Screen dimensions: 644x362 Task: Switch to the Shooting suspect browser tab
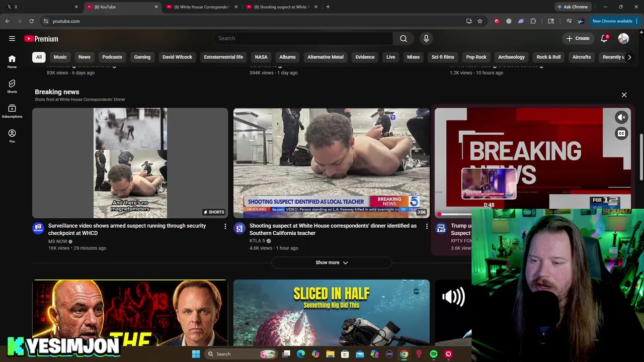281,7
